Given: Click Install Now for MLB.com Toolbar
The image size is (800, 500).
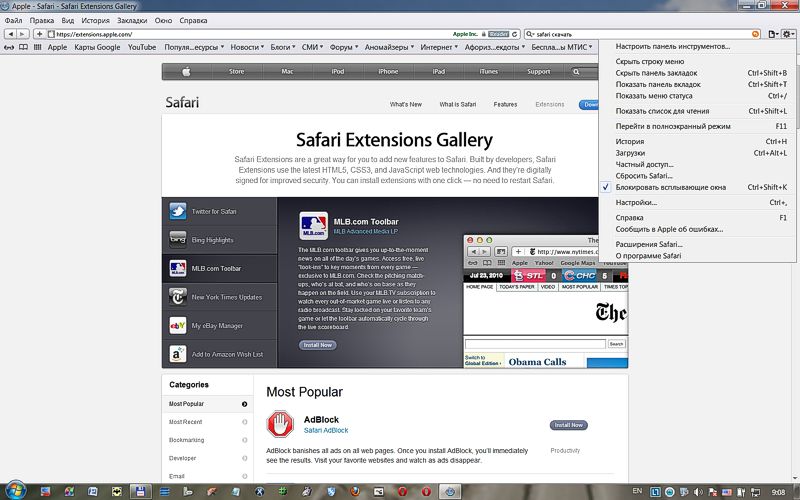Looking at the screenshot, I should tap(317, 345).
